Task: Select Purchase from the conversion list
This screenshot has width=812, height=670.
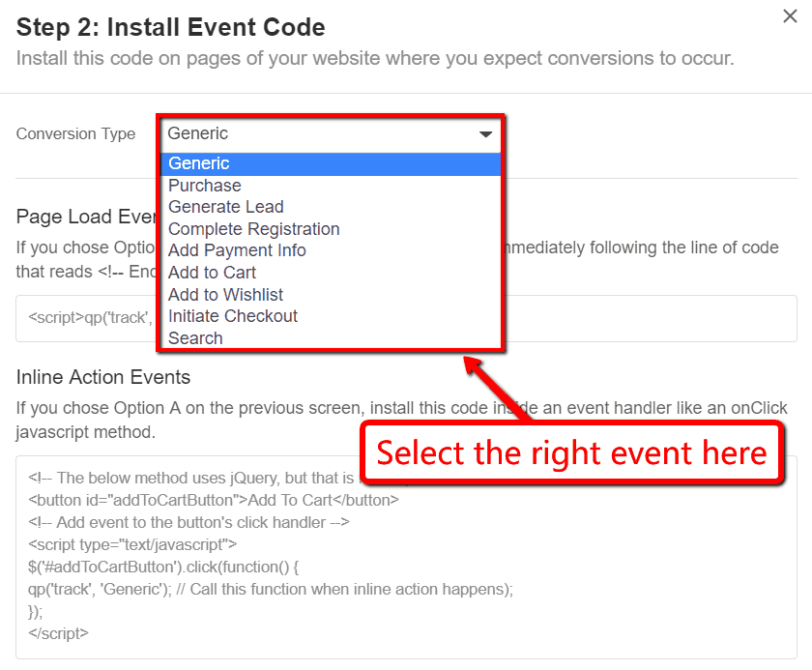Action: tap(204, 185)
